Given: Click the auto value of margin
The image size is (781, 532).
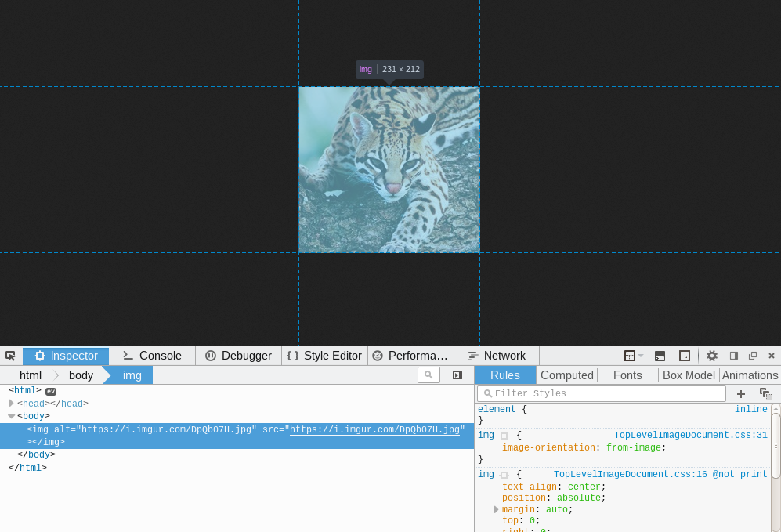Looking at the screenshot, I should pos(556,509).
